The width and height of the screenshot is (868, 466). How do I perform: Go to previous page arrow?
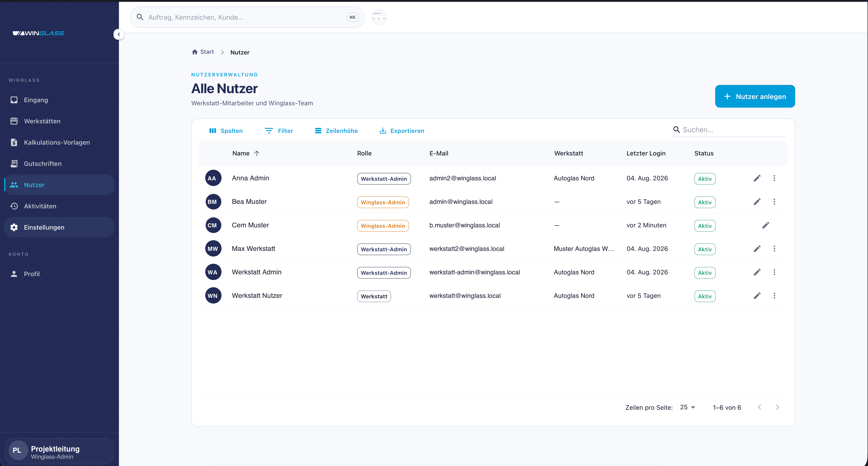coord(759,407)
